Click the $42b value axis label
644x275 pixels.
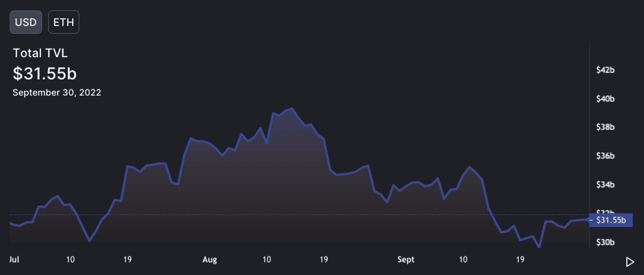(605, 70)
